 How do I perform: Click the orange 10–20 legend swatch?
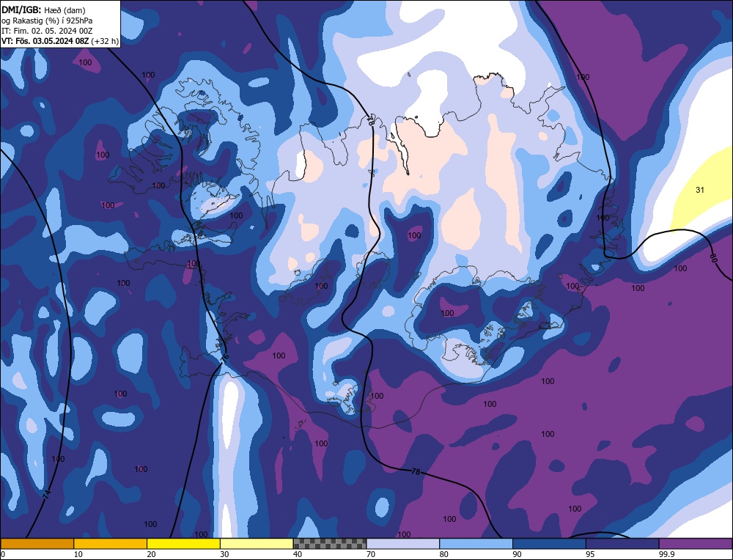111,543
